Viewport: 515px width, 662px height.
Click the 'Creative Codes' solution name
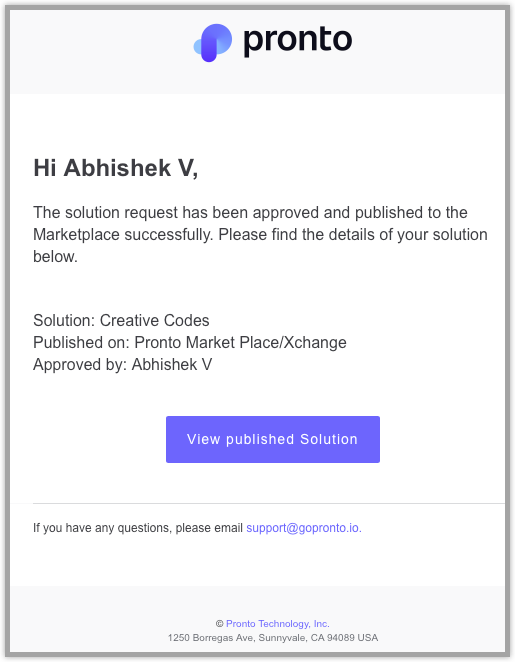(x=154, y=320)
